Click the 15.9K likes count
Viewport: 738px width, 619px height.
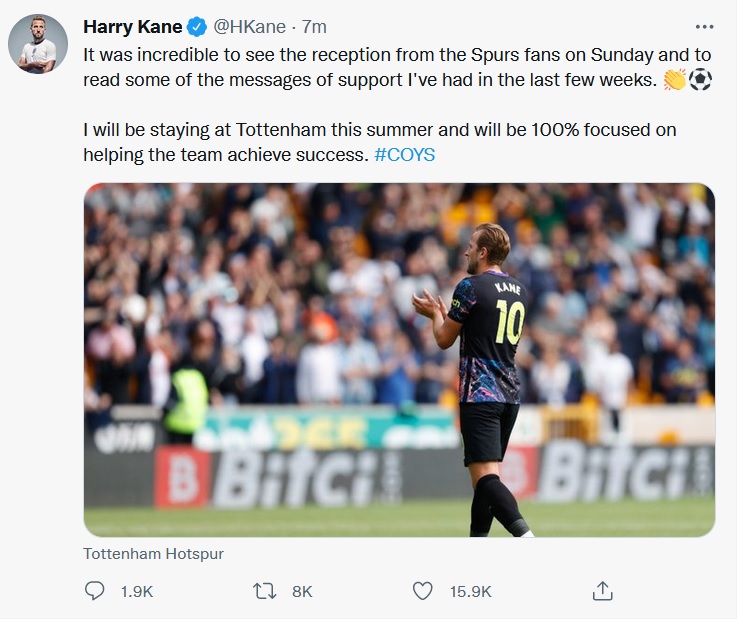[471, 592]
